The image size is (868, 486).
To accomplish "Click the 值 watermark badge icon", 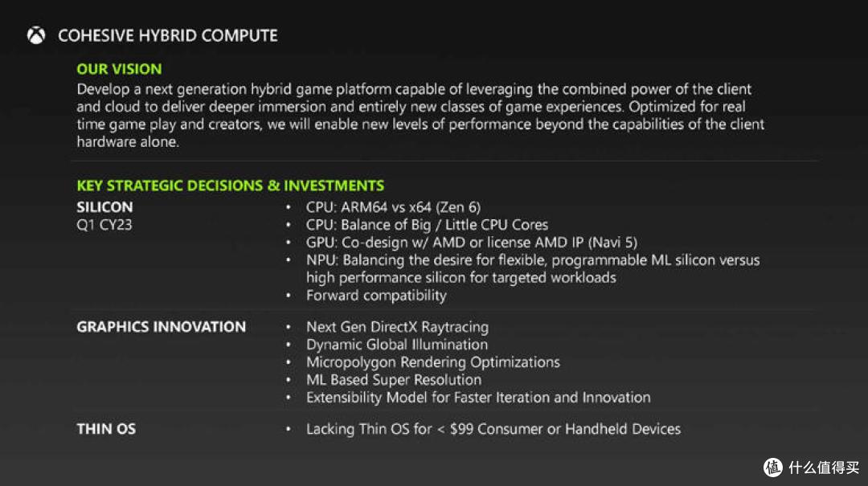I will click(773, 467).
